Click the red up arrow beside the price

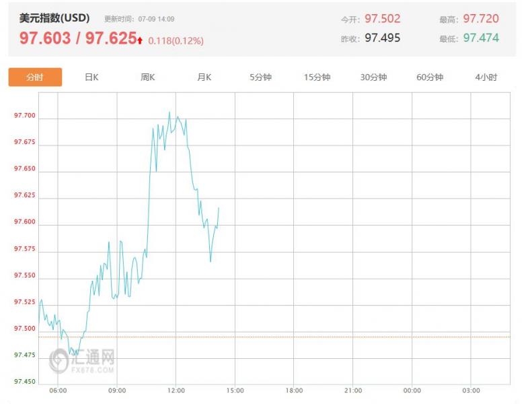pos(140,40)
